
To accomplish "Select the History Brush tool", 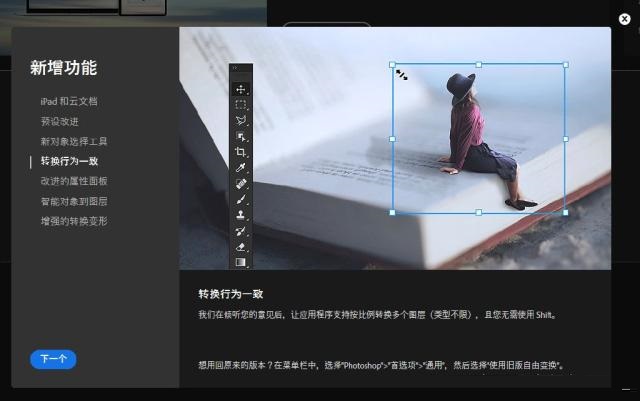I will pos(241,231).
